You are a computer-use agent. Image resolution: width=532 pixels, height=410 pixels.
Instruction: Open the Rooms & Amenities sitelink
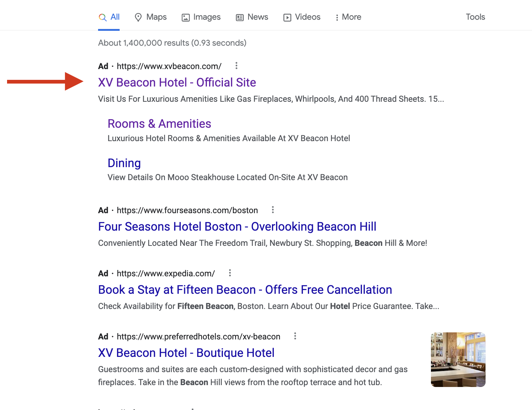(x=159, y=124)
